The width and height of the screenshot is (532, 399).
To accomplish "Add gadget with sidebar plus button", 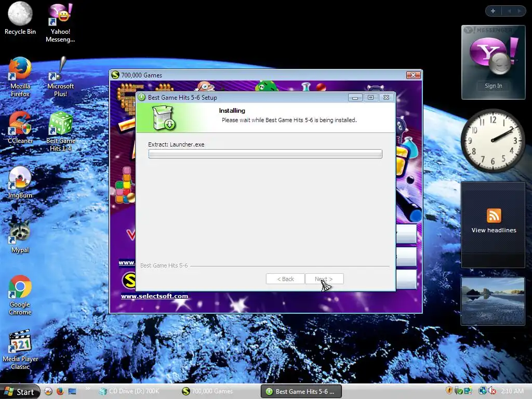I will 493,11.
